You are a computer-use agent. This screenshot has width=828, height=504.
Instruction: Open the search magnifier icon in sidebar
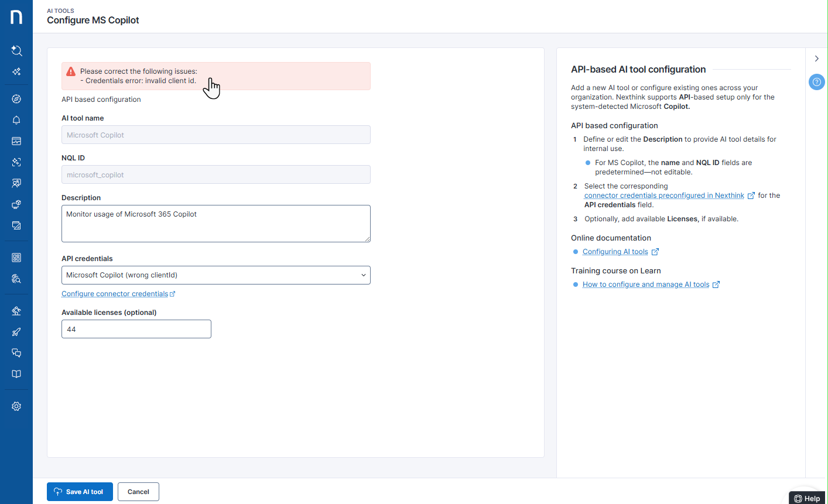click(16, 51)
